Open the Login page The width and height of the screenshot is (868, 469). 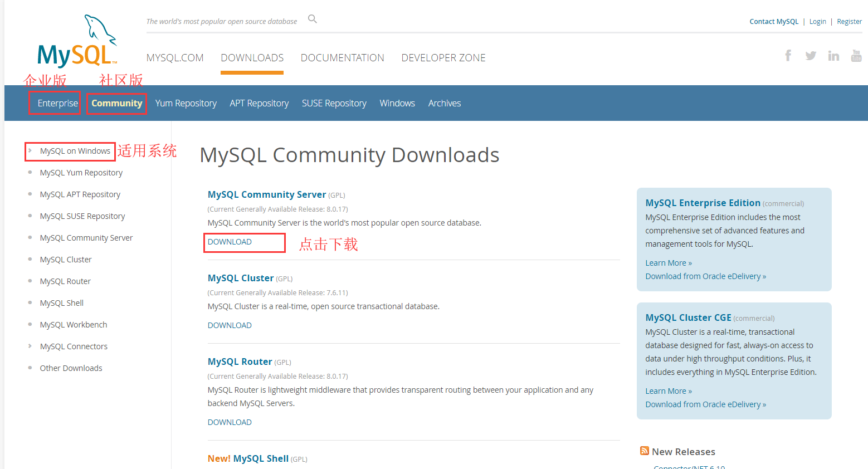pyautogui.click(x=817, y=21)
